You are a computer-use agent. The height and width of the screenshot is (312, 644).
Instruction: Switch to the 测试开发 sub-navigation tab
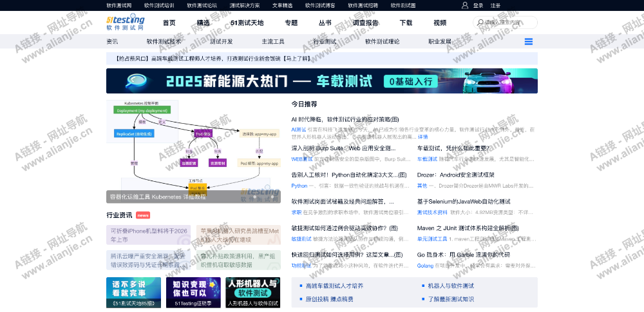222,41
